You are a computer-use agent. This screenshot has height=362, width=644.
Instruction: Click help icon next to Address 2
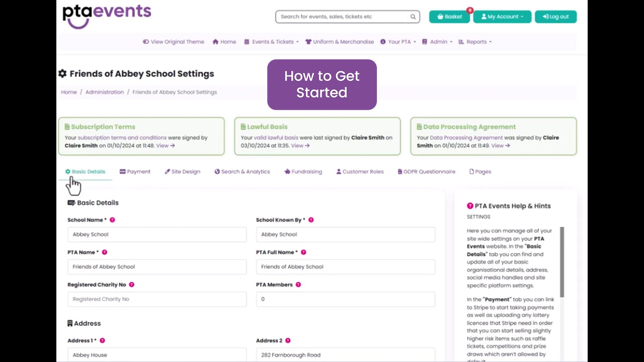(288, 340)
